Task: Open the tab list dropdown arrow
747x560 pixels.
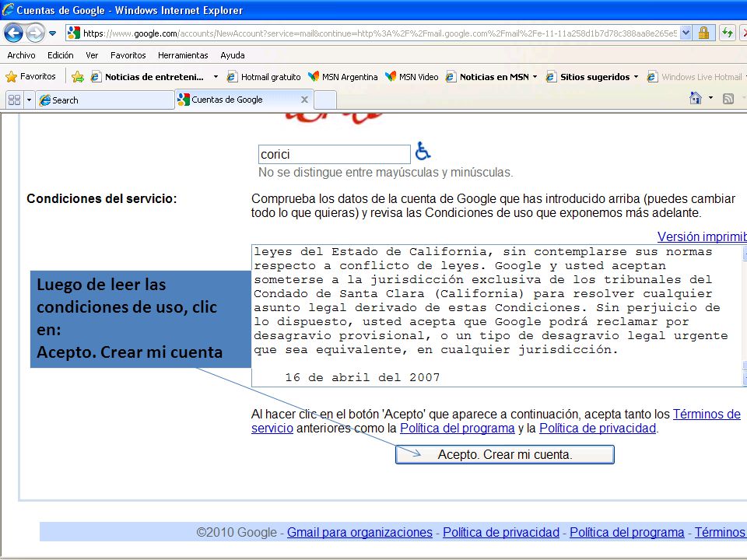Action: 29,100
